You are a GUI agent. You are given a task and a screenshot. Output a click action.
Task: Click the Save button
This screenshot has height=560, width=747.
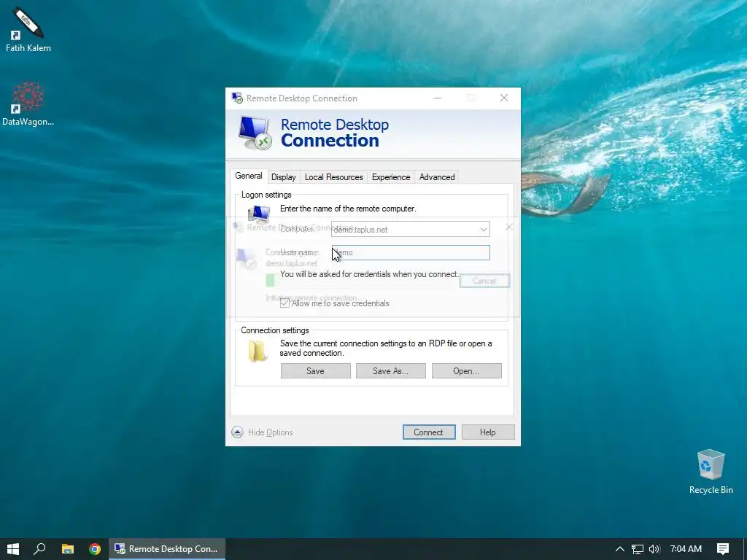click(x=315, y=371)
